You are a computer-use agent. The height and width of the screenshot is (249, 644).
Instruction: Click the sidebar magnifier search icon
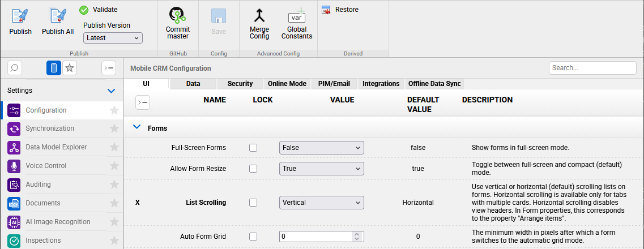coord(14,68)
